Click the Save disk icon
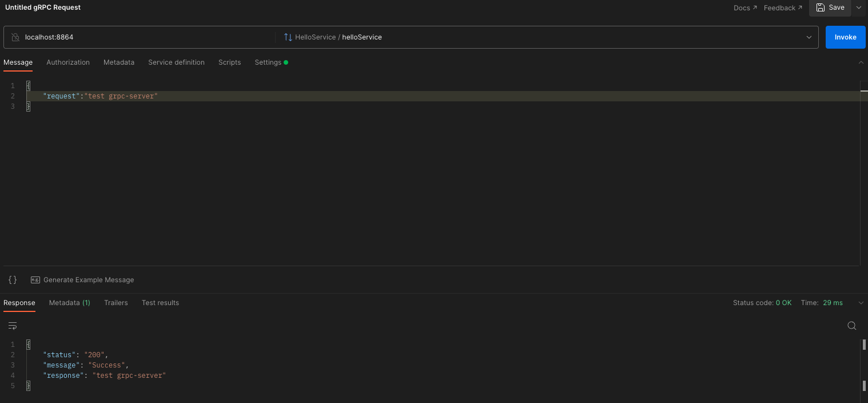This screenshot has width=868, height=403. [x=821, y=7]
